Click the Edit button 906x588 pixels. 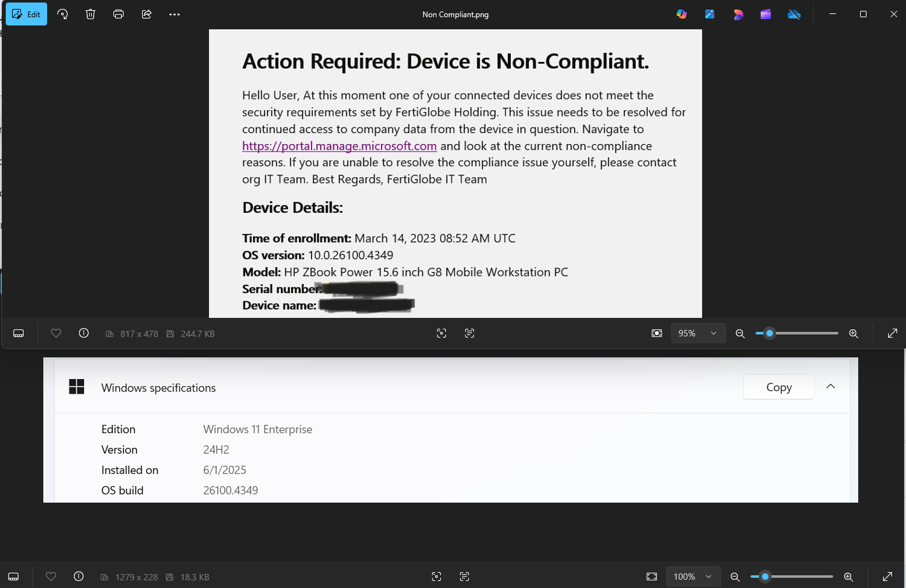[x=26, y=14]
